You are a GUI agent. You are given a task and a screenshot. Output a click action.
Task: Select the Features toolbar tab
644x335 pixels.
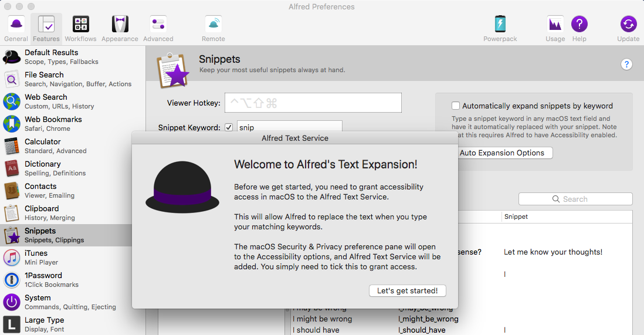(x=46, y=29)
